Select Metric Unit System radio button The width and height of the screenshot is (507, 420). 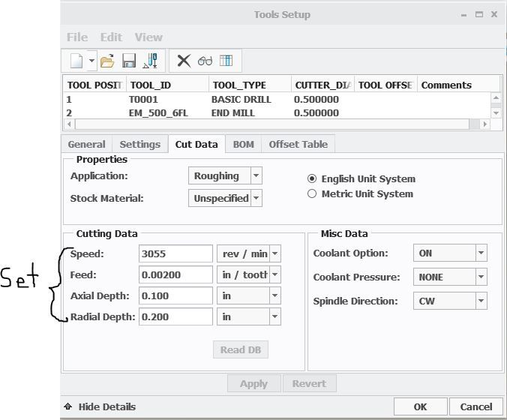312,194
